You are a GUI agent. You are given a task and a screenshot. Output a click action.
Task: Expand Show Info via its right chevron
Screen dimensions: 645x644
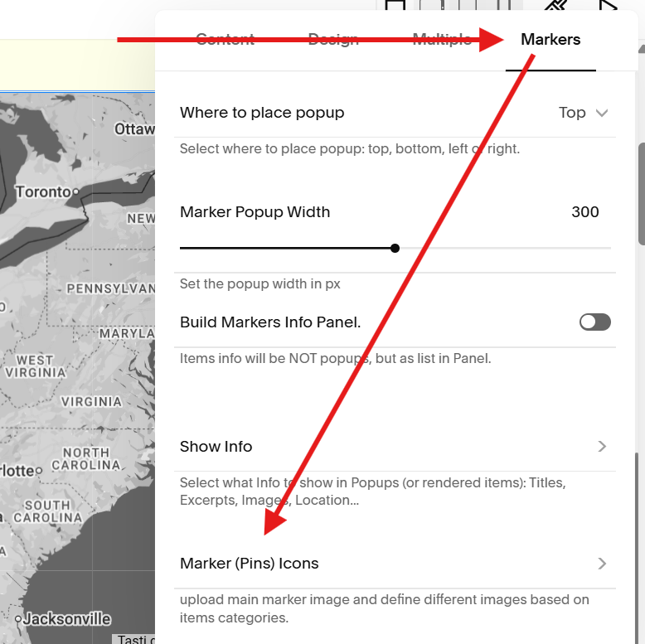coord(602,446)
